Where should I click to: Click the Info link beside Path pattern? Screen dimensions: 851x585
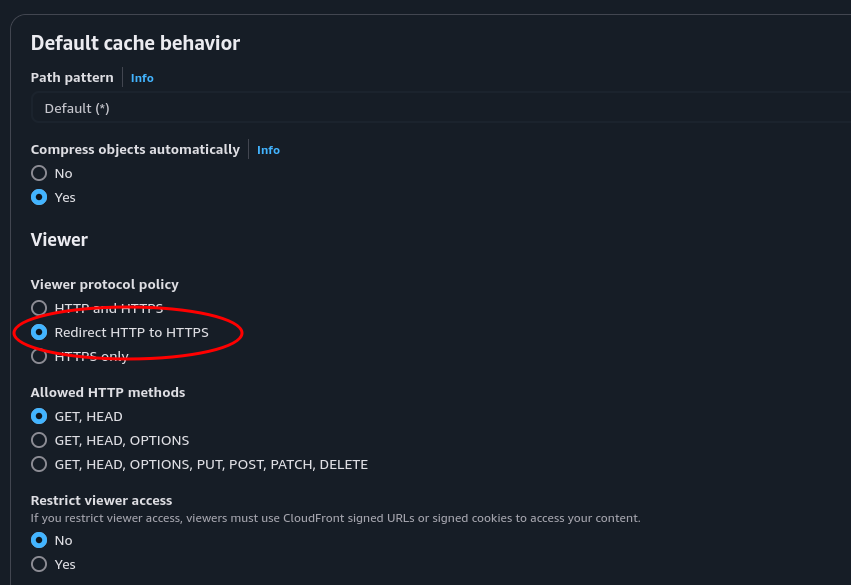142,78
